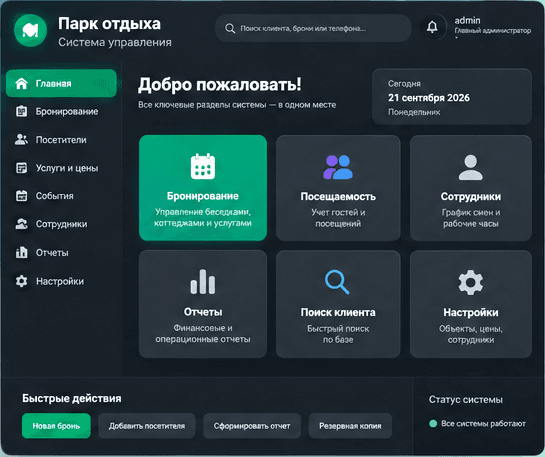Open Посетители section in sidebar
The height and width of the screenshot is (457, 545).
pyautogui.click(x=61, y=140)
